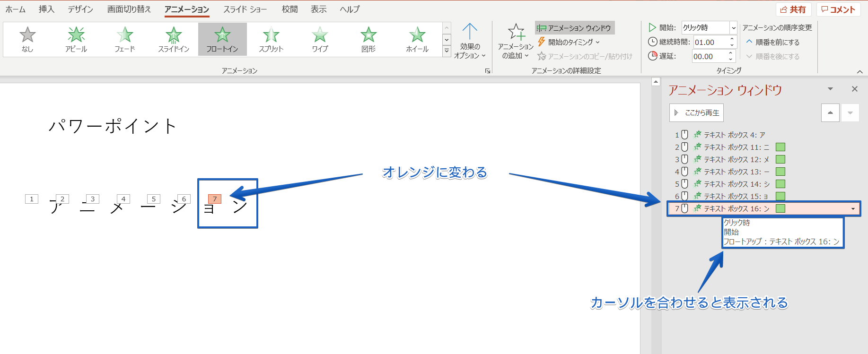Click slide scrollbar up arrow

tap(656, 81)
